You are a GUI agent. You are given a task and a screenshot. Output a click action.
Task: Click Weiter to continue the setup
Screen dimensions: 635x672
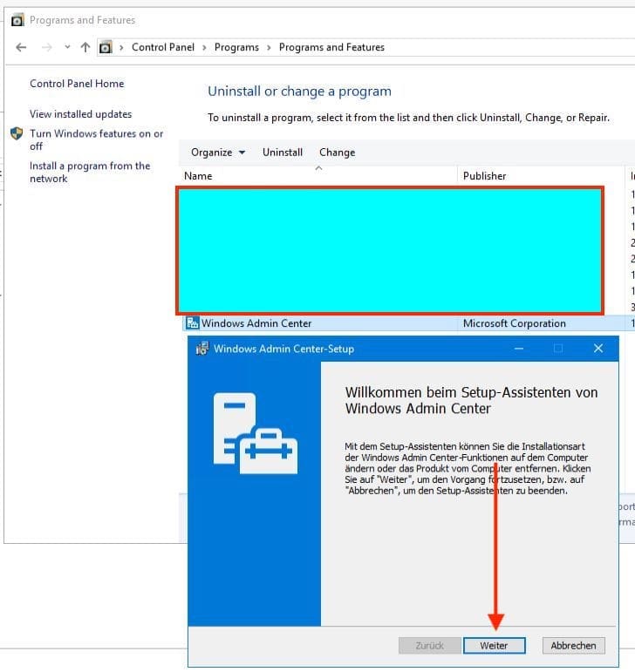[494, 646]
